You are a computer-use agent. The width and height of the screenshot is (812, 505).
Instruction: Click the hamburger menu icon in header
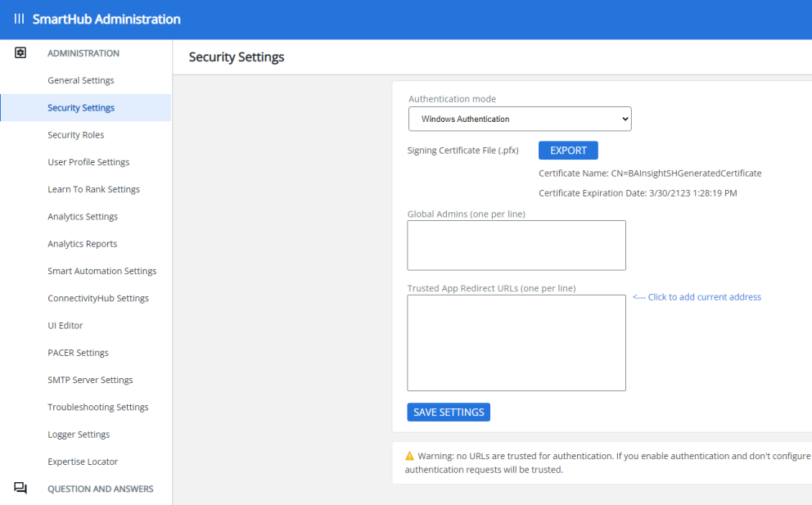pyautogui.click(x=19, y=19)
